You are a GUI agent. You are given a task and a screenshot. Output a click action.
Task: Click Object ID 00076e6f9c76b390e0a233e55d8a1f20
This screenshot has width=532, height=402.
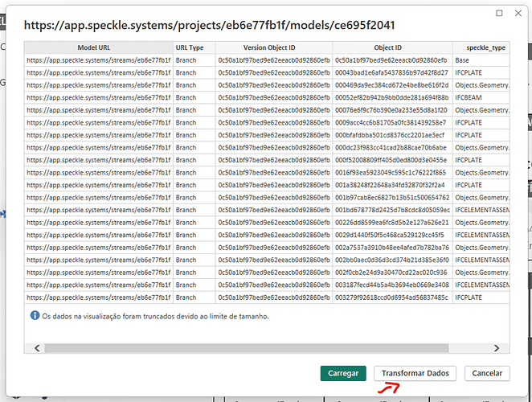392,110
